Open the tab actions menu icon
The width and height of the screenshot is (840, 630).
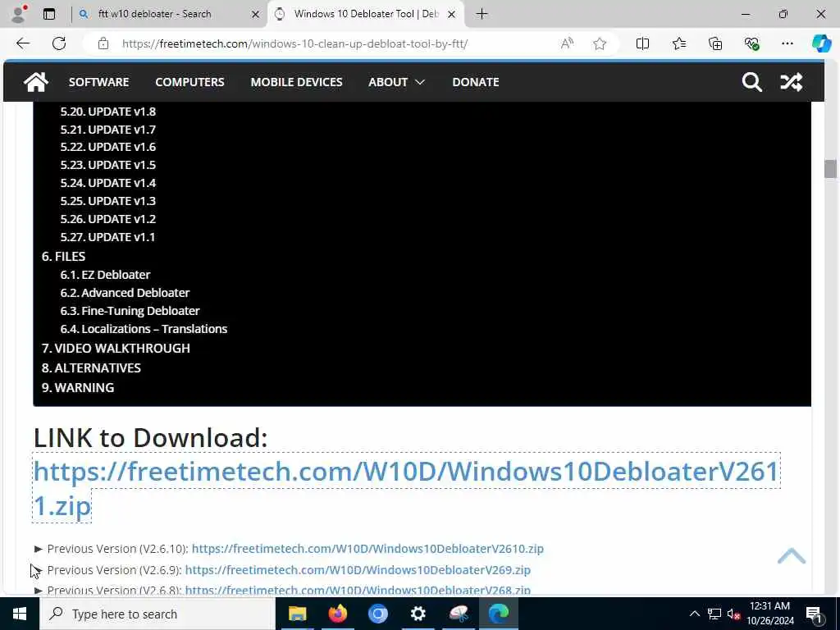49,14
